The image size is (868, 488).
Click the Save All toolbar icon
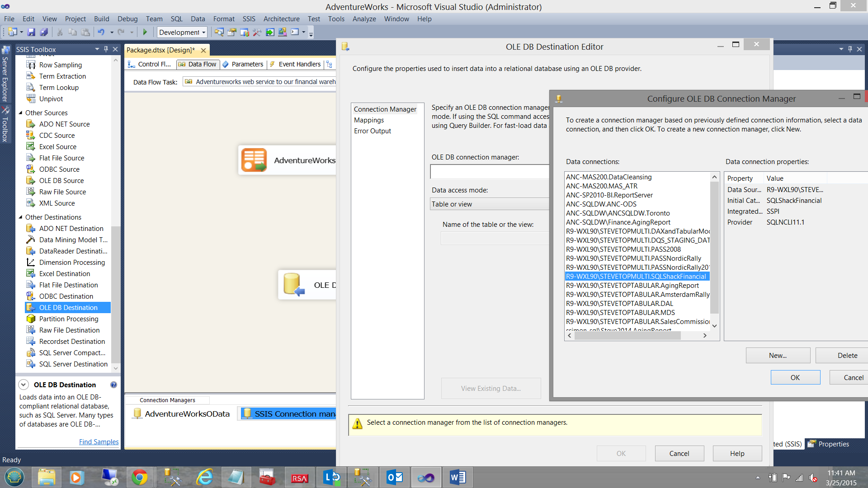[x=44, y=32]
